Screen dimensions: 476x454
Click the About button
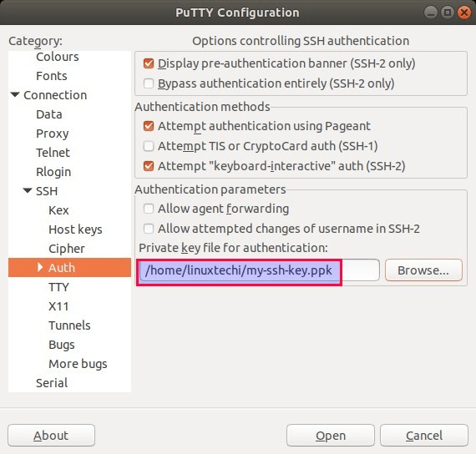click(x=51, y=435)
